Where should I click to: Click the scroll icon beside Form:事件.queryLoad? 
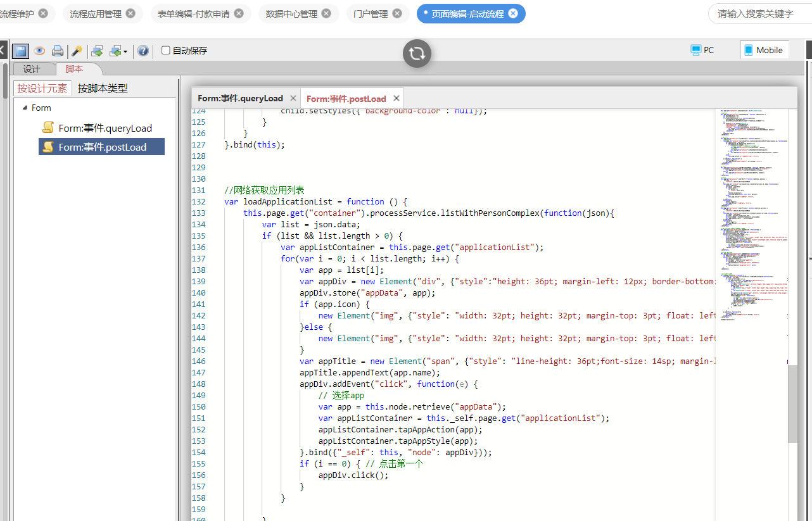coord(48,128)
